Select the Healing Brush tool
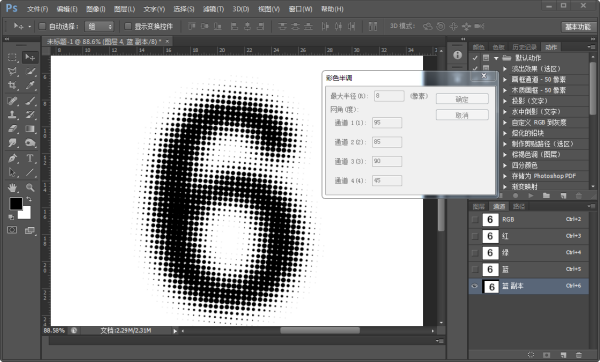Image resolution: width=600 pixels, height=362 pixels. pyautogui.click(x=12, y=101)
